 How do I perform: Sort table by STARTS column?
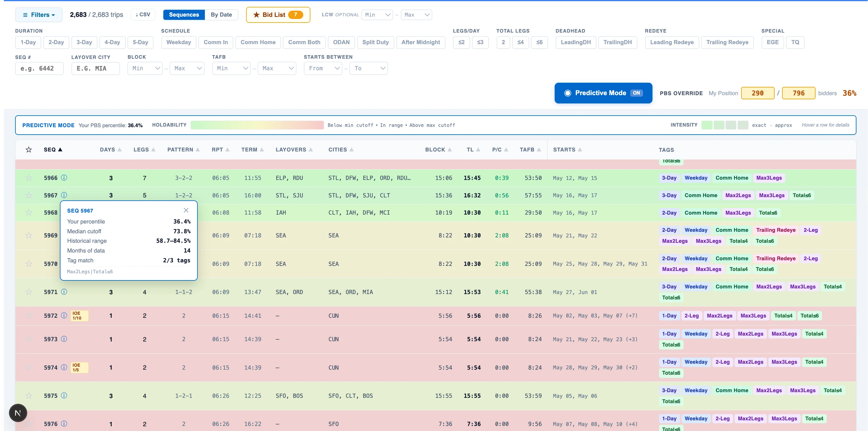(567, 150)
